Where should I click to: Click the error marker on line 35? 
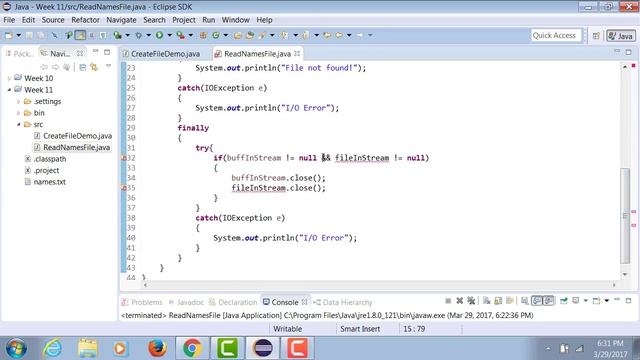(x=124, y=188)
